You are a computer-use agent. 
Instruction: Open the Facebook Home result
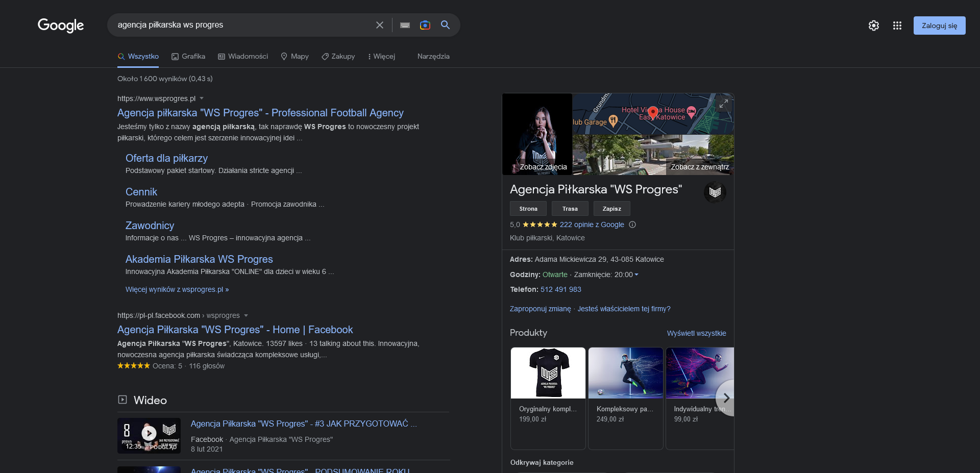coord(235,330)
